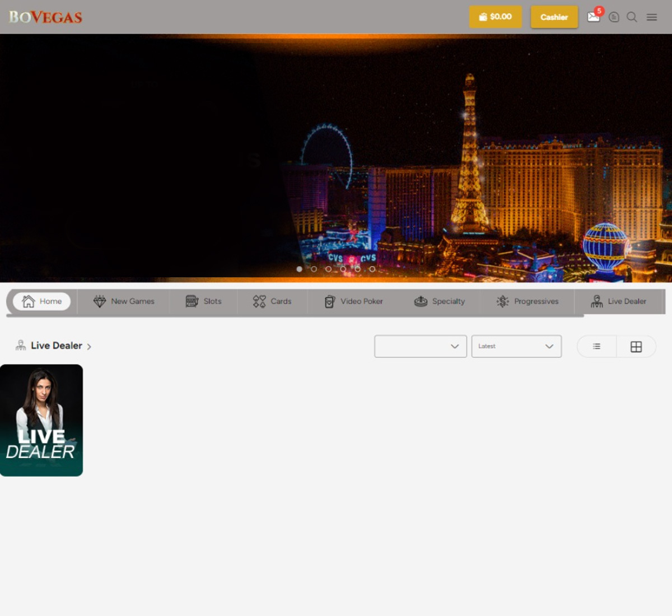The width and height of the screenshot is (672, 616).
Task: Open the Slots category tab
Action: [204, 301]
